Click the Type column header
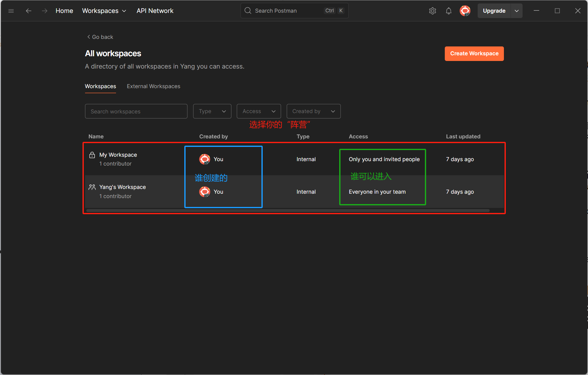Image resolution: width=588 pixels, height=375 pixels. tap(303, 136)
